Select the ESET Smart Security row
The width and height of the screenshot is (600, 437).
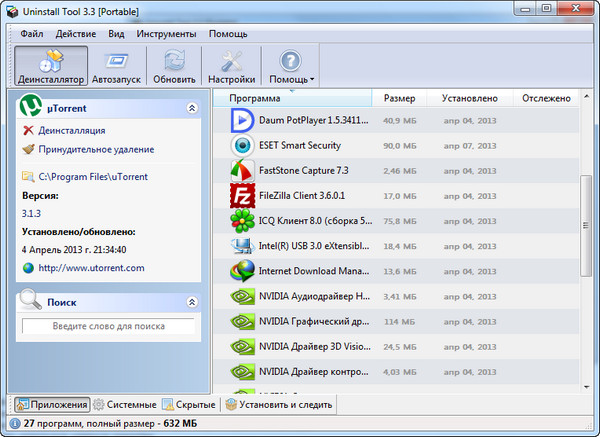coord(396,145)
